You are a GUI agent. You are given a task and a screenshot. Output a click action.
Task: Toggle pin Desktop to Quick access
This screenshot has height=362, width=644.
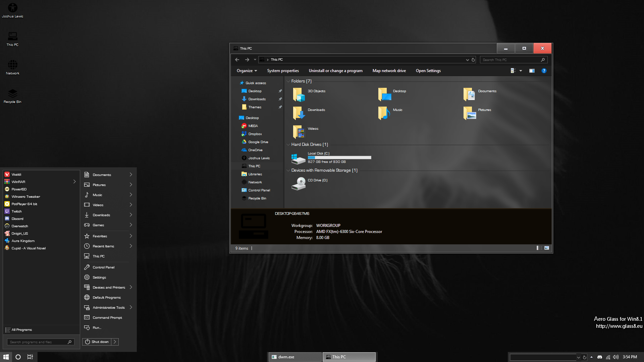click(x=280, y=91)
